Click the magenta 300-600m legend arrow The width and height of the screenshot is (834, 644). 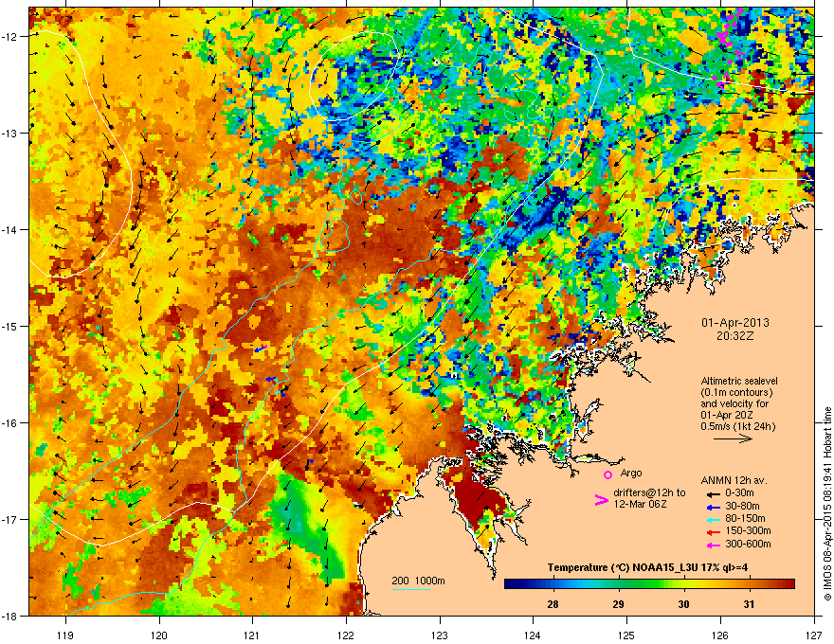point(714,545)
